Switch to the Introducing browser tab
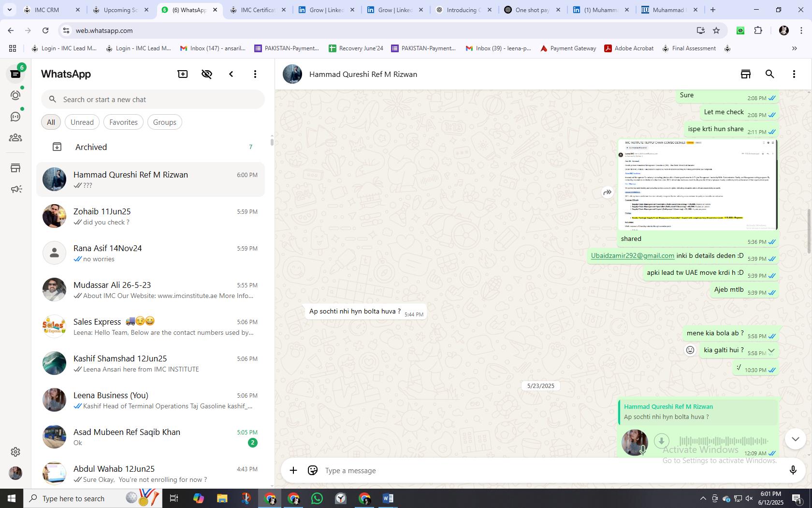 pos(464,10)
